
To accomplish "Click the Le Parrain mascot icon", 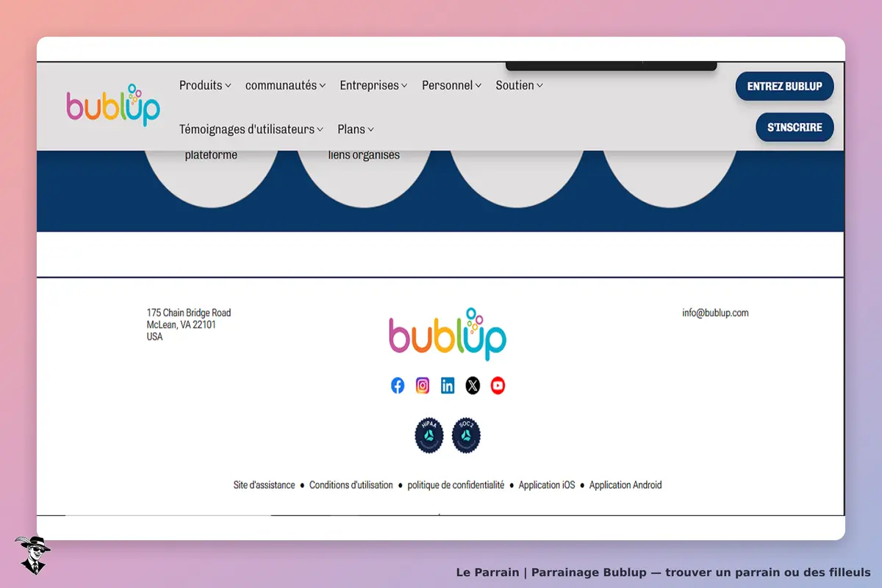I will (x=32, y=555).
